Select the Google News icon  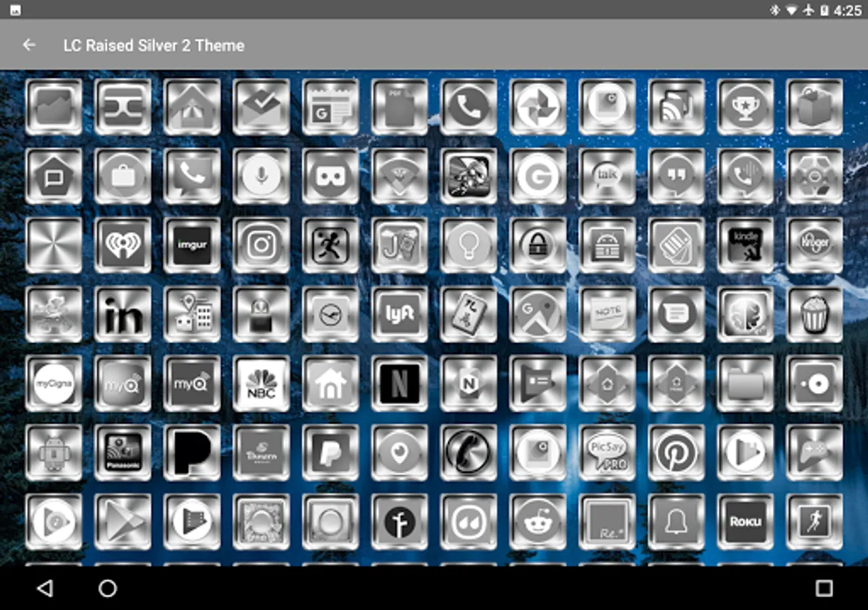pyautogui.click(x=330, y=106)
